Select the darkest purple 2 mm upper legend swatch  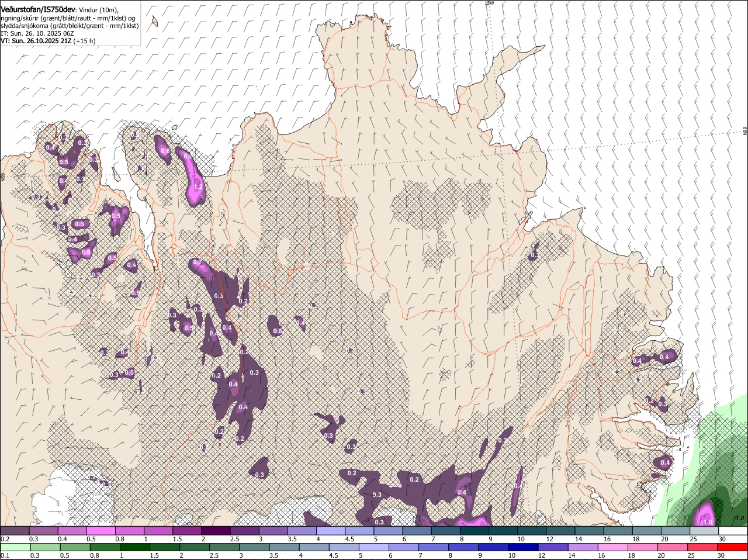click(215, 530)
